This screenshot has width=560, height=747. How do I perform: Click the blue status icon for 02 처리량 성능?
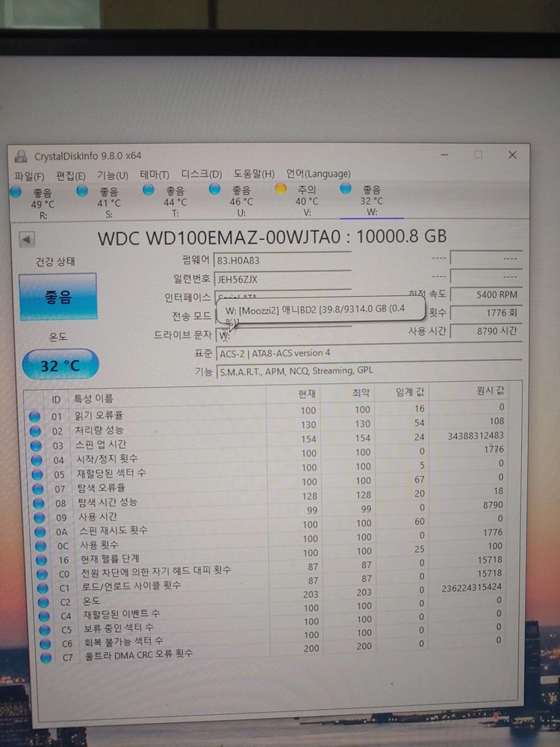tap(35, 431)
